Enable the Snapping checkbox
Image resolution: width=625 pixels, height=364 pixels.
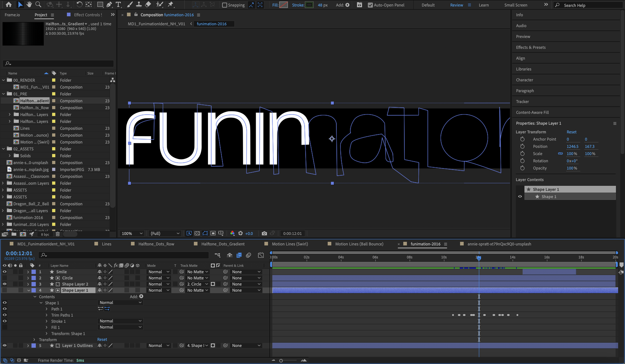[x=224, y=5]
